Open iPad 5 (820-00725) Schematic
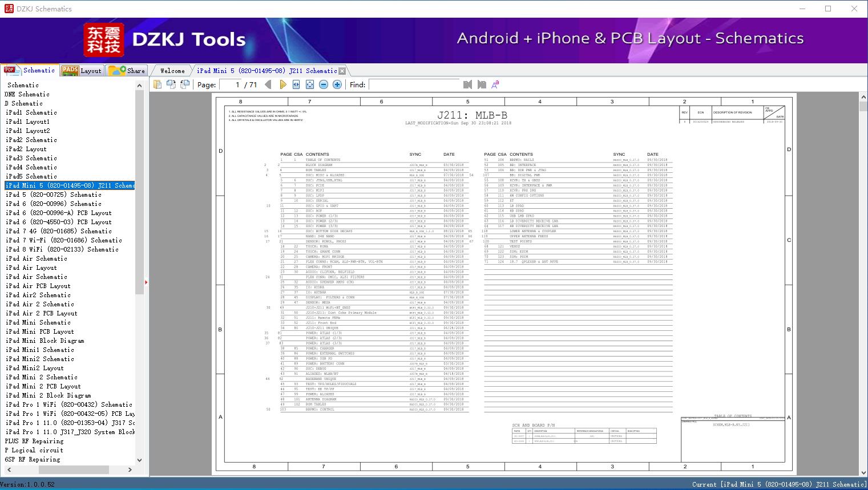 click(x=54, y=195)
